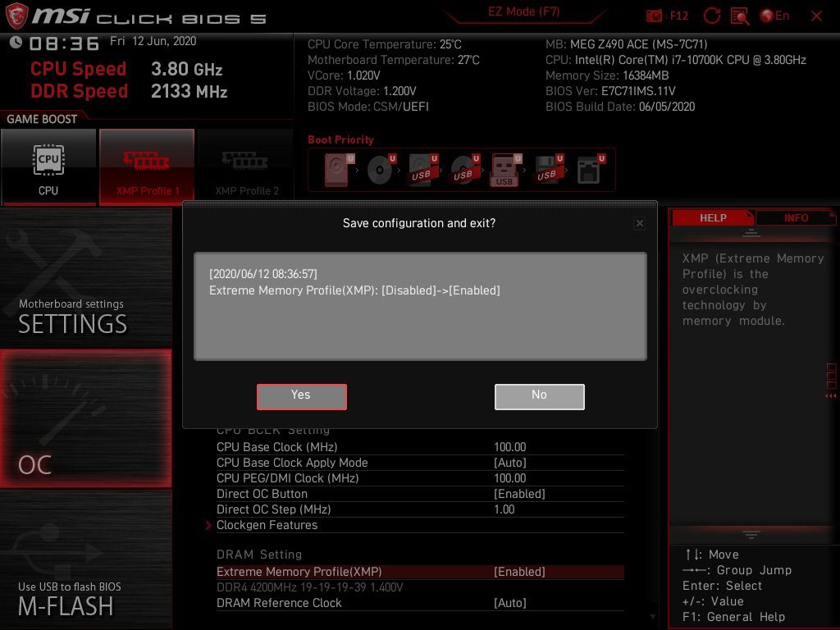Click the DDR Speed 2133 MHz readout
The height and width of the screenshot is (630, 840).
[x=129, y=91]
